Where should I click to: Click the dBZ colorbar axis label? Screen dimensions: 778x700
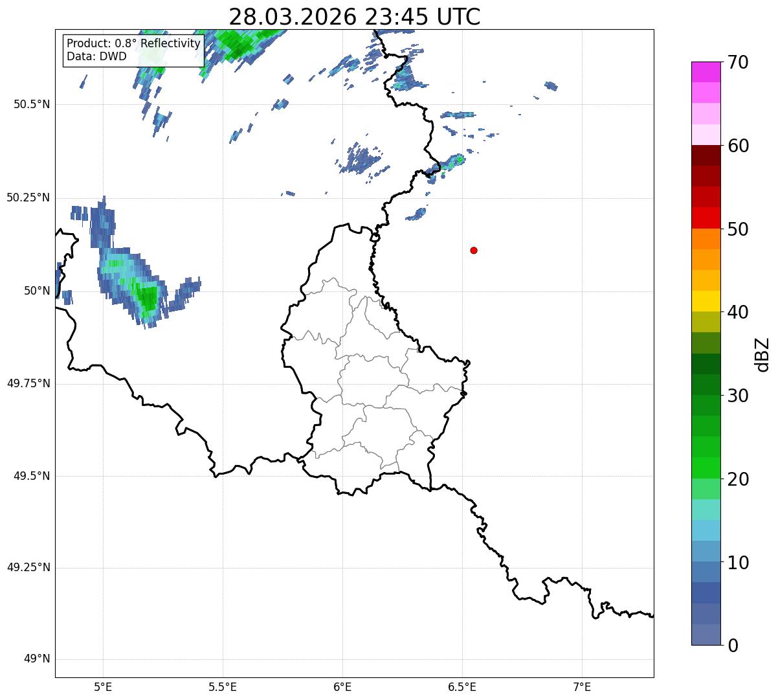(762, 354)
